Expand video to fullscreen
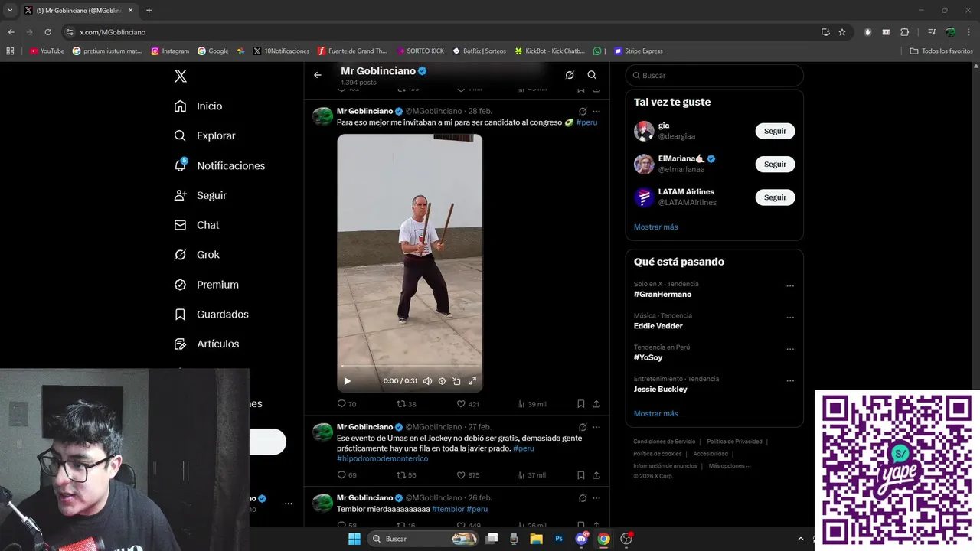 (x=472, y=381)
